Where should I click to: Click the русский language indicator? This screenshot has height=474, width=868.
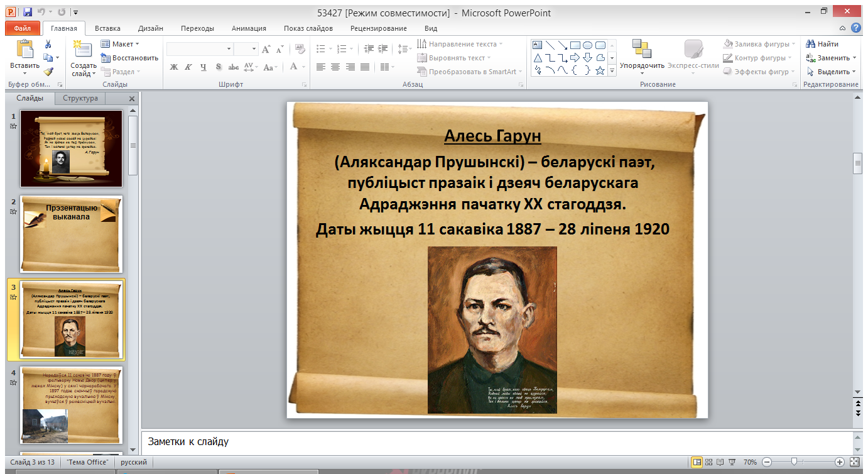(x=133, y=462)
